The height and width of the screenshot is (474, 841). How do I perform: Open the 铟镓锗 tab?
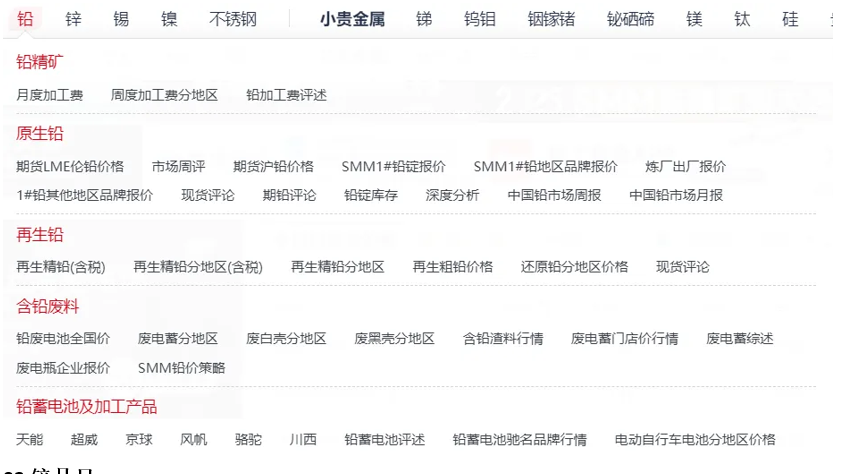[551, 19]
